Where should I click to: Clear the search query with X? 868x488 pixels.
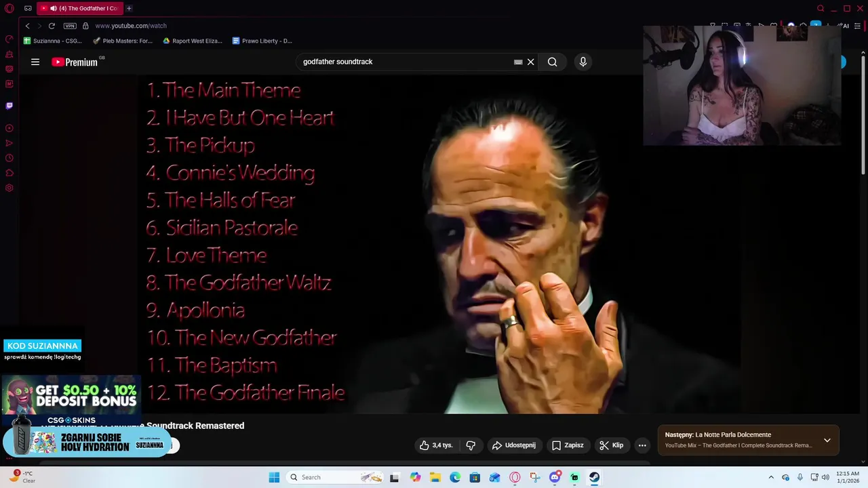531,62
